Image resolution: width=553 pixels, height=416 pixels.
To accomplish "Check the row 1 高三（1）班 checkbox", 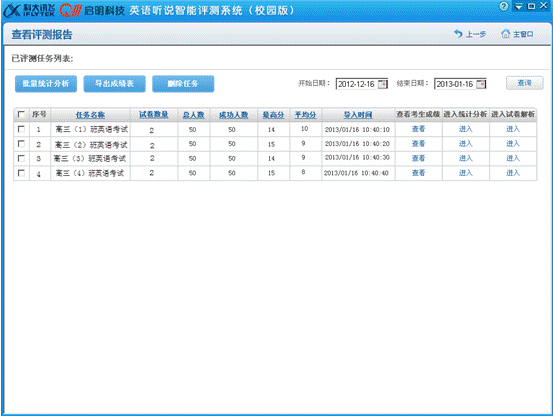I will pos(22,129).
